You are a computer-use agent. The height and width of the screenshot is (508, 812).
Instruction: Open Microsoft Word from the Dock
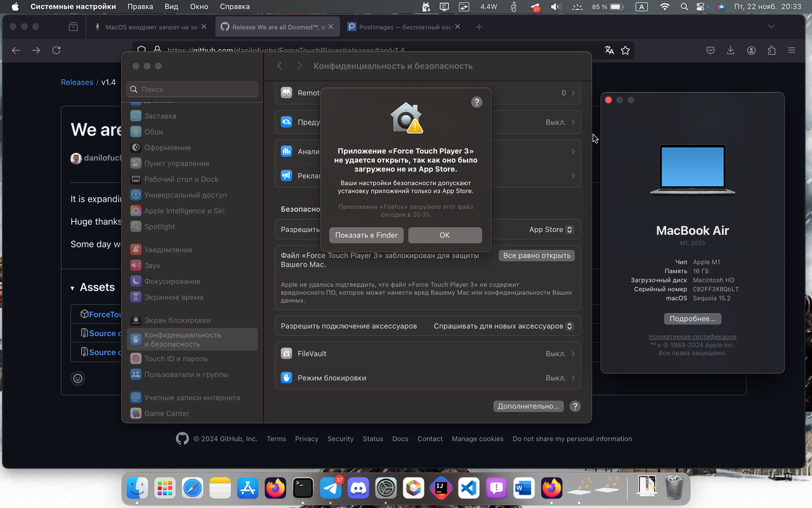[x=524, y=488]
